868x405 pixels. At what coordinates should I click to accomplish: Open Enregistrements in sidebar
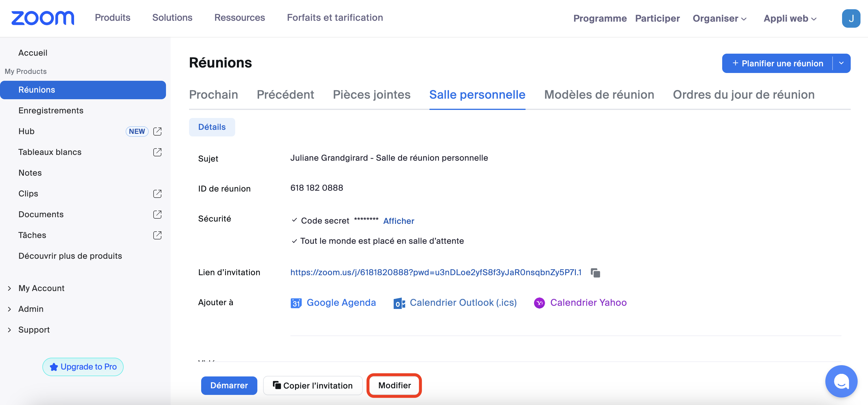51,110
